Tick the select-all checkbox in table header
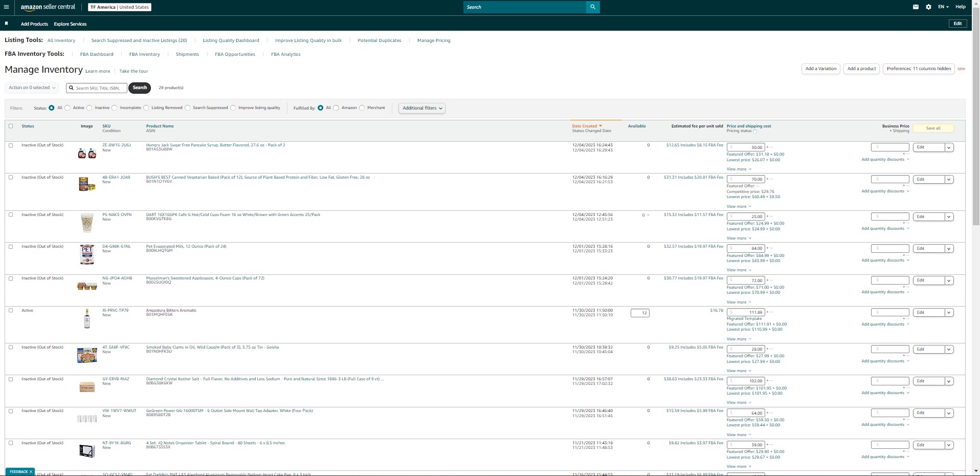The width and height of the screenshot is (980, 476). point(11,126)
